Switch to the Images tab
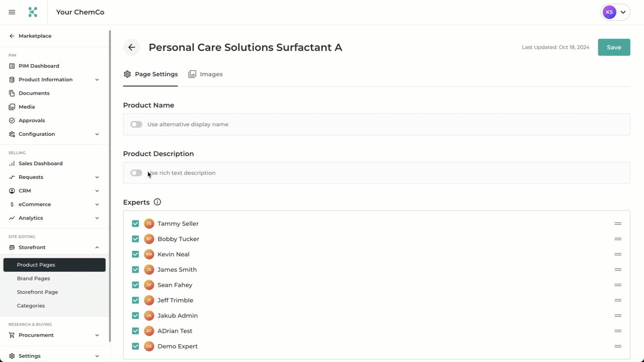Viewport: 644px width, 362px height. click(x=206, y=74)
